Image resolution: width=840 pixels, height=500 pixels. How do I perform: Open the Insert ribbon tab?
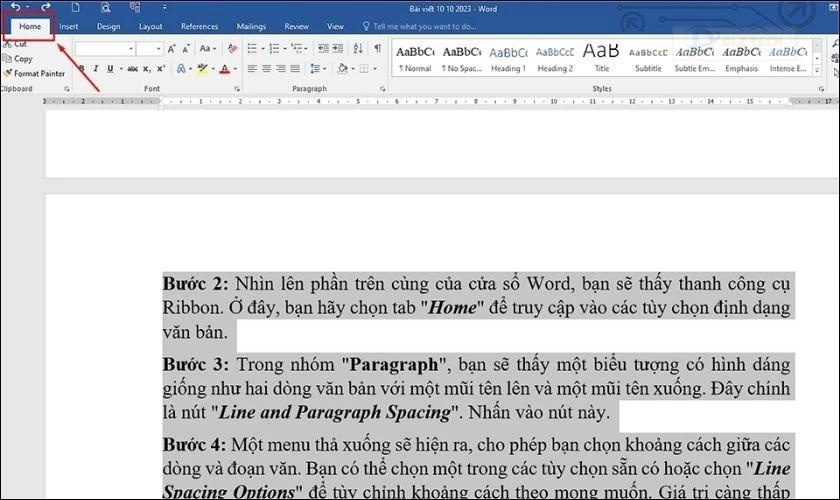click(69, 26)
